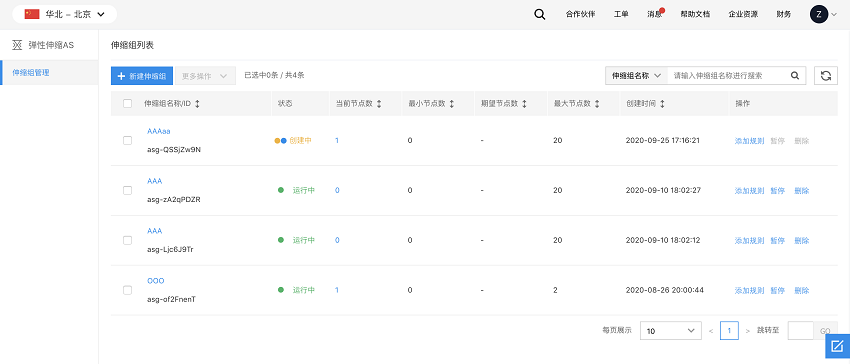The width and height of the screenshot is (850, 364).
Task: Click the search icon in name search box
Action: click(795, 76)
